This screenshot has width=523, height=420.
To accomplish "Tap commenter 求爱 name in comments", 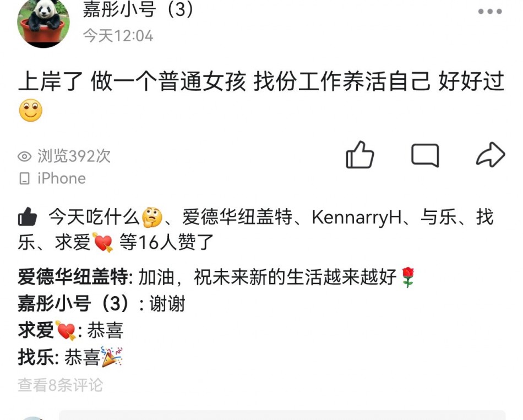I will point(47,330).
